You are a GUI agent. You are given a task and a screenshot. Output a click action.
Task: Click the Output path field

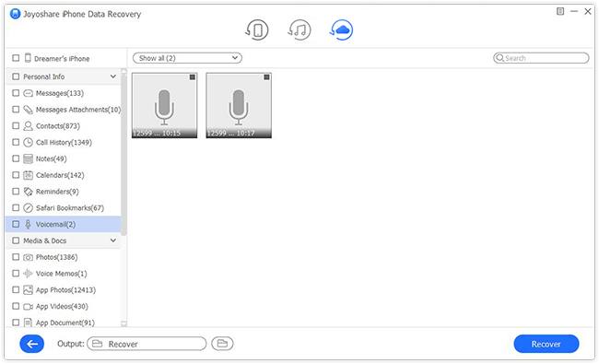147,344
